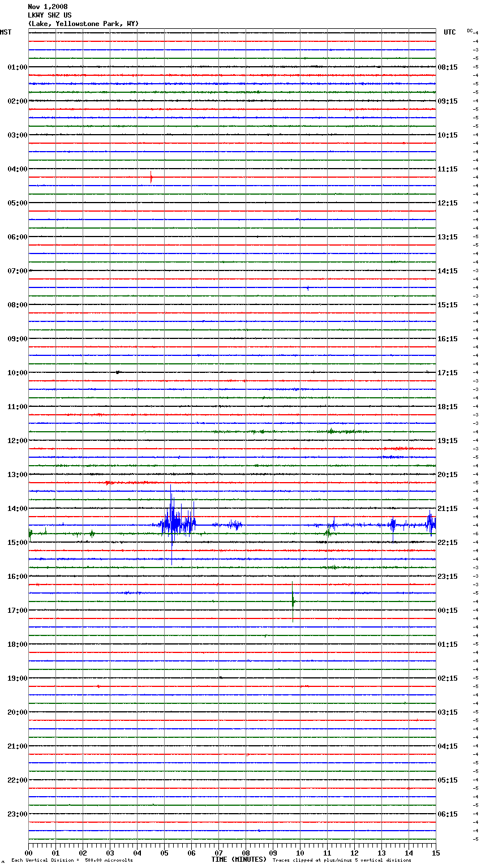Click the 03:15 UTC time label
481x868 pixels.
pos(448,712)
